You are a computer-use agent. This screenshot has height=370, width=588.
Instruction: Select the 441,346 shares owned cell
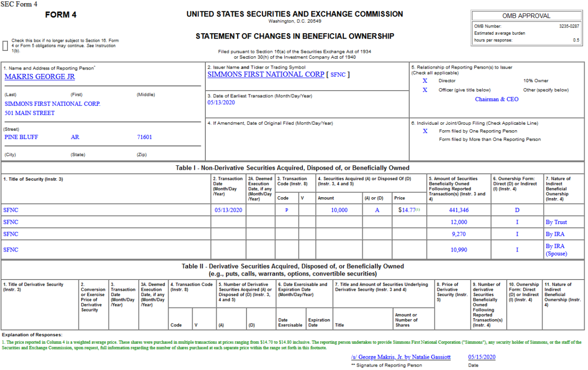pyautogui.click(x=458, y=210)
